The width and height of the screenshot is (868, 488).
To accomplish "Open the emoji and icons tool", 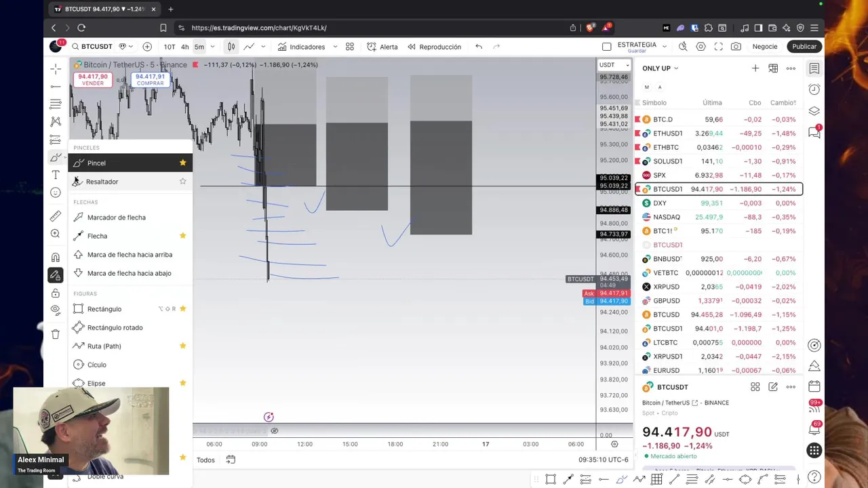I will coord(56,192).
